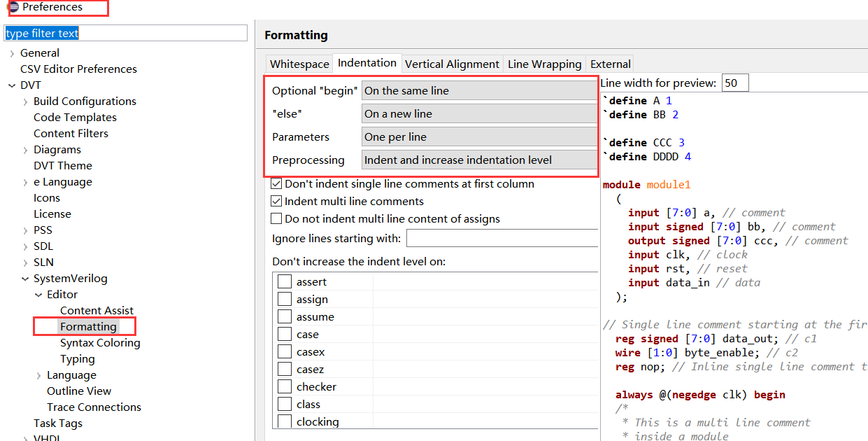Click the type filter text field
The width and height of the screenshot is (868, 441).
coord(126,33)
